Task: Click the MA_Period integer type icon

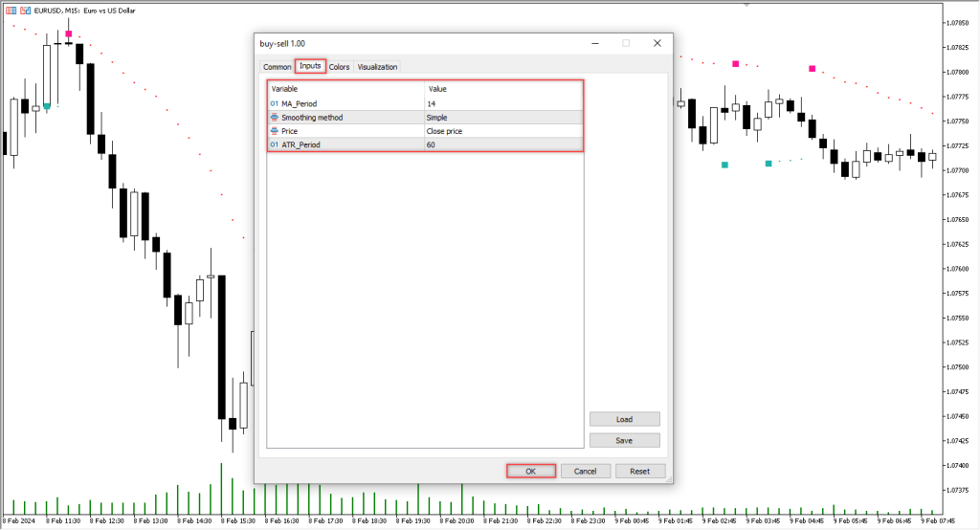Action: click(x=275, y=103)
